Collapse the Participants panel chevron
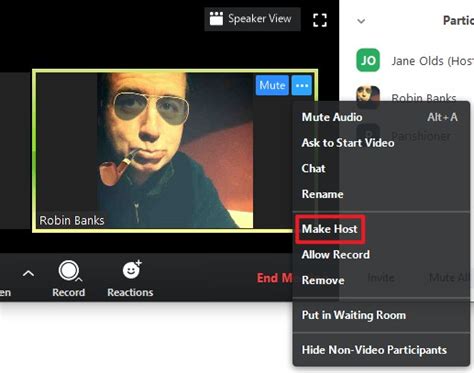This screenshot has width=474, height=373. tap(361, 21)
